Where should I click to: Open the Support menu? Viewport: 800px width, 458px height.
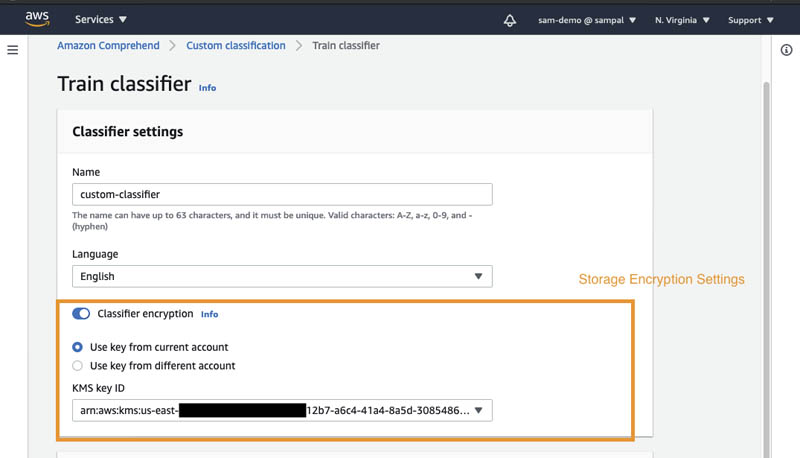751,20
